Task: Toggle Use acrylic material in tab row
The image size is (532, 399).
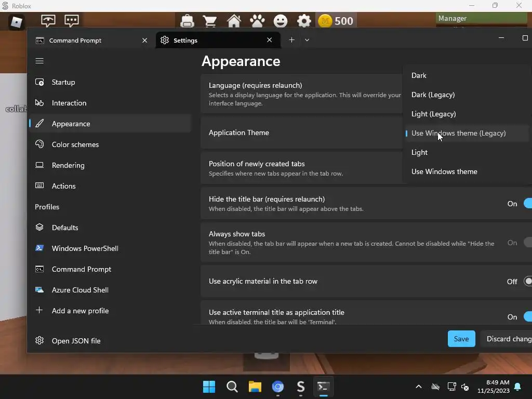Action: pos(528,281)
